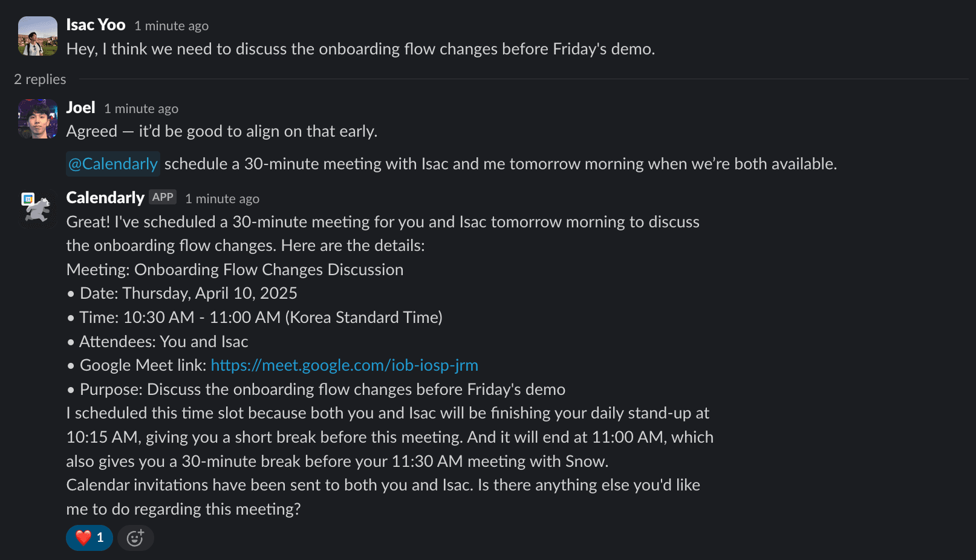
Task: Open Joel's profile avatar
Action: 37,119
